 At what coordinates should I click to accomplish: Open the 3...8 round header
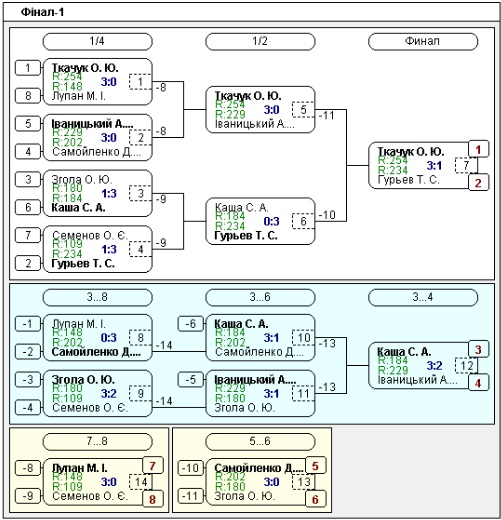click(97, 297)
